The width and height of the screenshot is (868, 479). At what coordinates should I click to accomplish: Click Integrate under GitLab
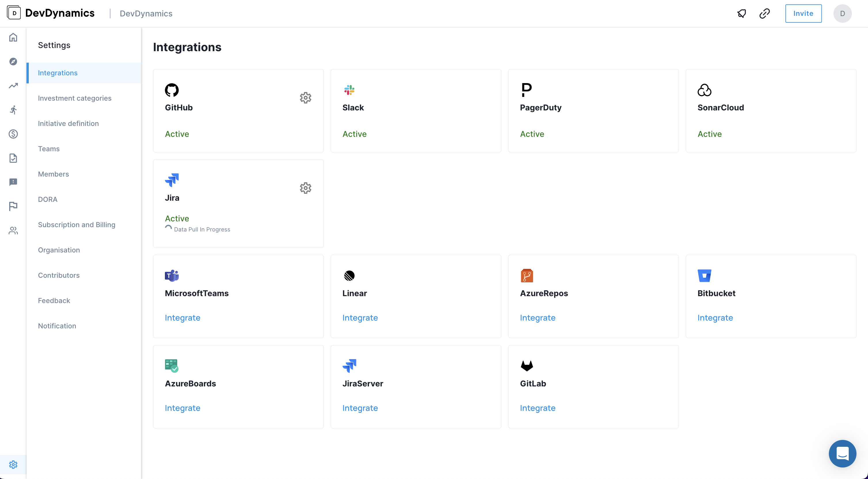coord(537,408)
